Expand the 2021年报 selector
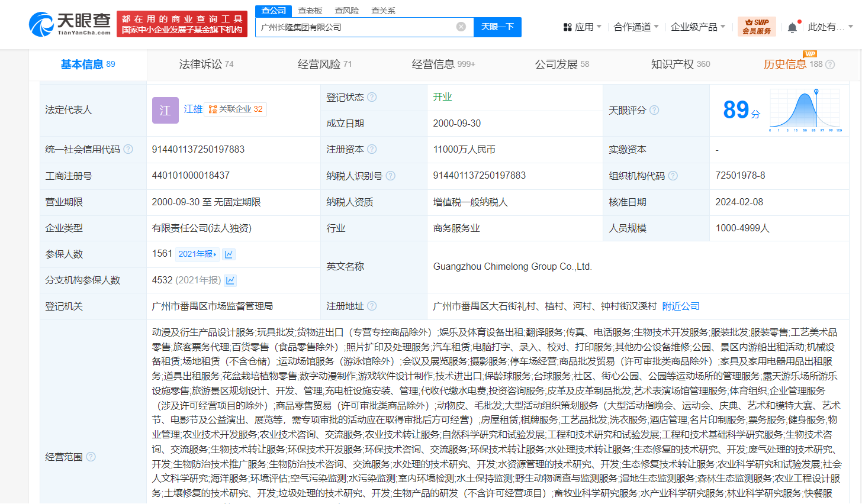Screen dimensions: 862x504 [x=198, y=254]
